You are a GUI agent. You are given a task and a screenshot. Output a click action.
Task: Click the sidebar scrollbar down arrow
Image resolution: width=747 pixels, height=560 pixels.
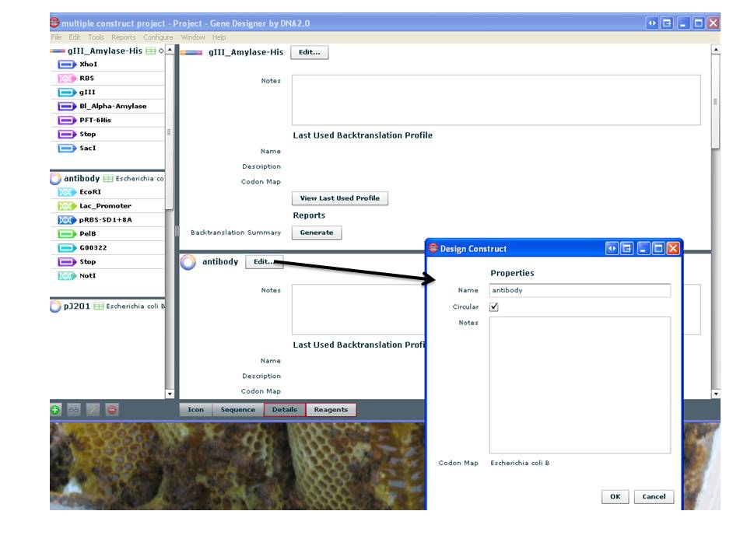coord(170,394)
